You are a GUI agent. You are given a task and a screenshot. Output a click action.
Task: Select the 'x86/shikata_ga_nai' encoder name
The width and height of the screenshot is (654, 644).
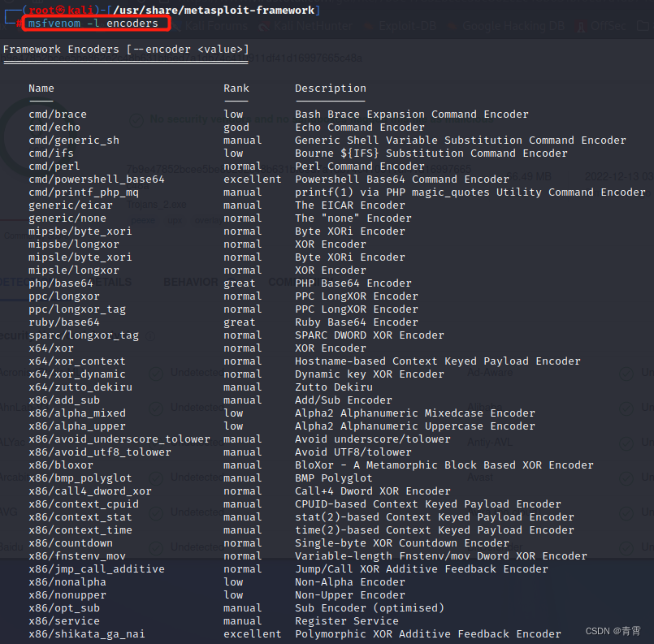(x=87, y=633)
